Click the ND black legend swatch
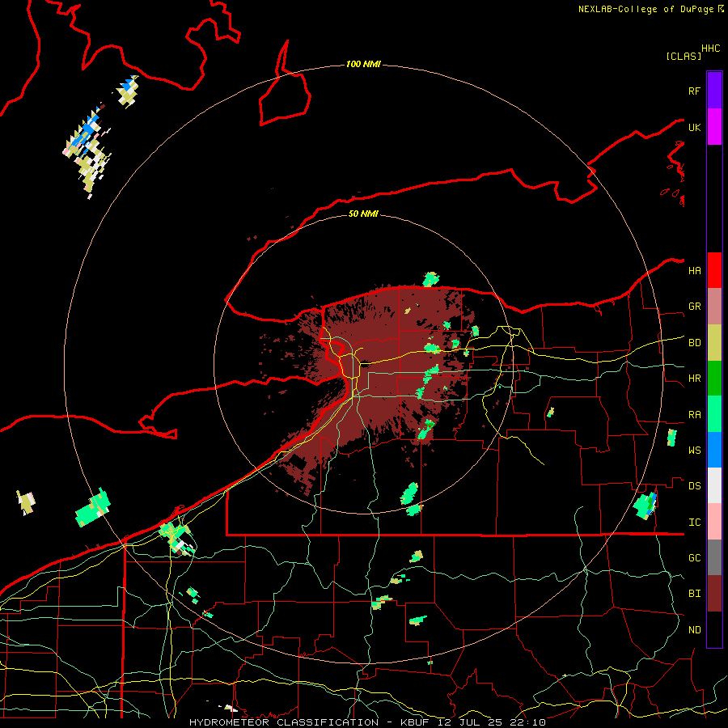Viewport: 728px width, 728px height. pyautogui.click(x=714, y=629)
